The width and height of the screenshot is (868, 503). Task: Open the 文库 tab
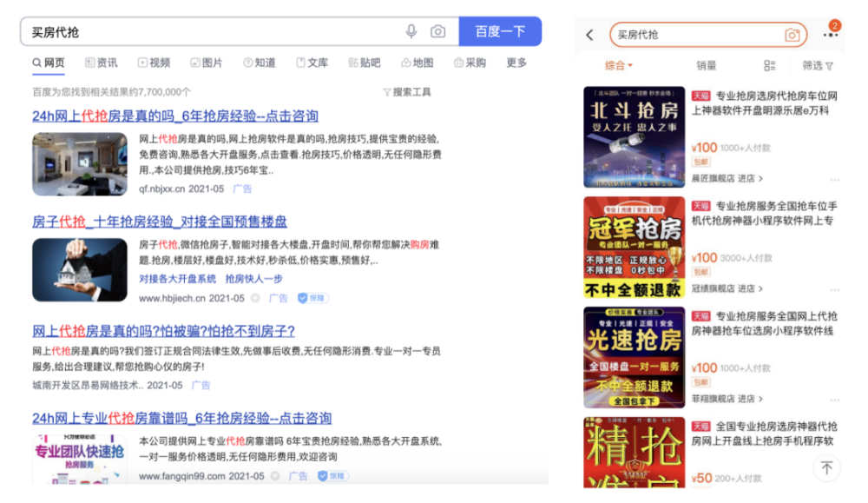[312, 63]
